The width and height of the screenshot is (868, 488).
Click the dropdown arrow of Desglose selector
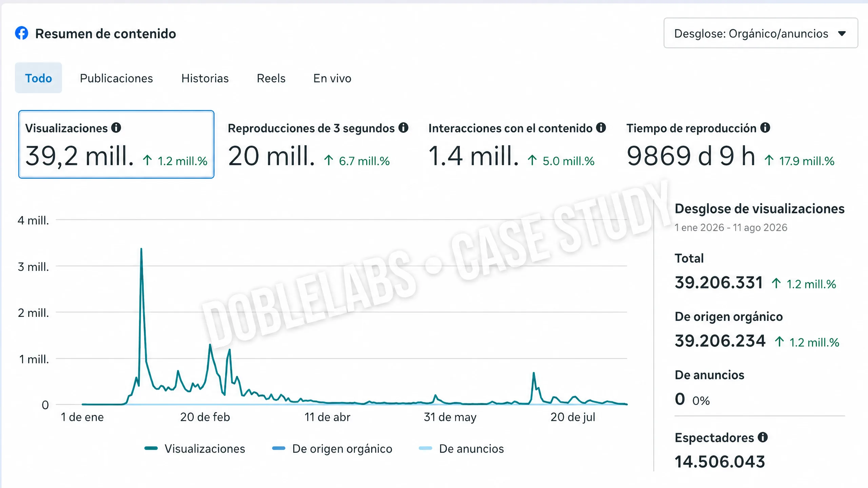pos(842,34)
